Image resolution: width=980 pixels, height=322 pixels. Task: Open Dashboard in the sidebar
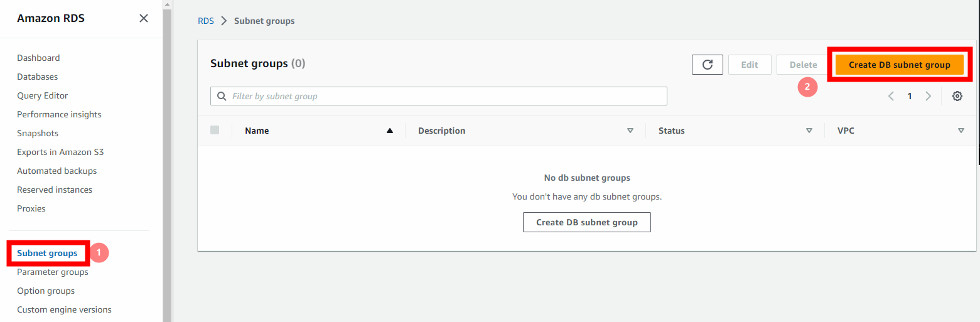tap(38, 58)
